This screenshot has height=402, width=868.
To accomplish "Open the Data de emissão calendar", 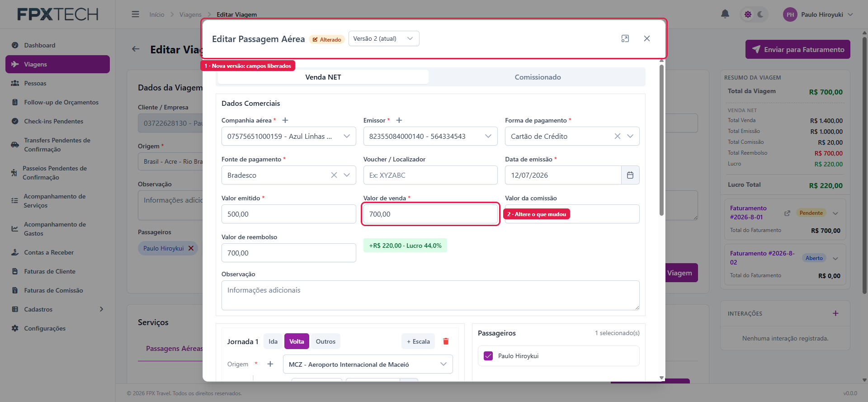I will 630,175.
